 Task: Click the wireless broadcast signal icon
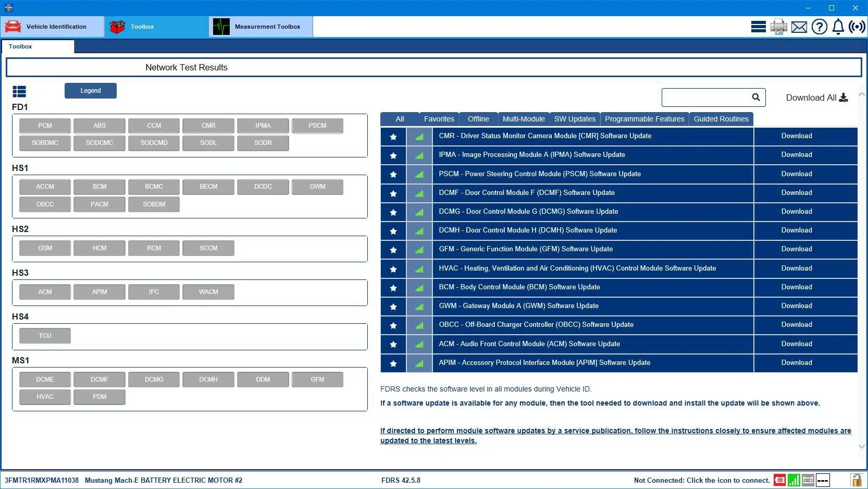click(x=857, y=27)
